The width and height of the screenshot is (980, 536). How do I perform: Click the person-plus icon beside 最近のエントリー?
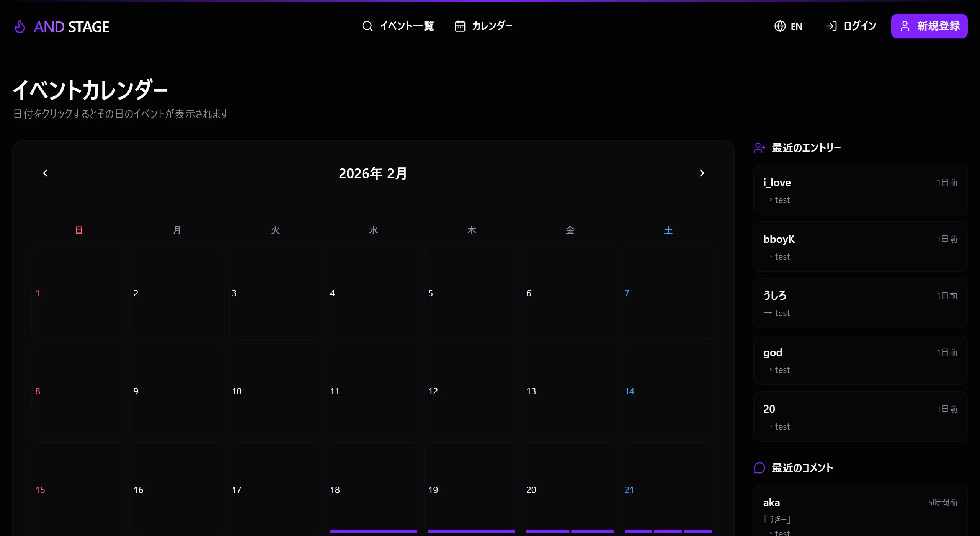tap(759, 148)
